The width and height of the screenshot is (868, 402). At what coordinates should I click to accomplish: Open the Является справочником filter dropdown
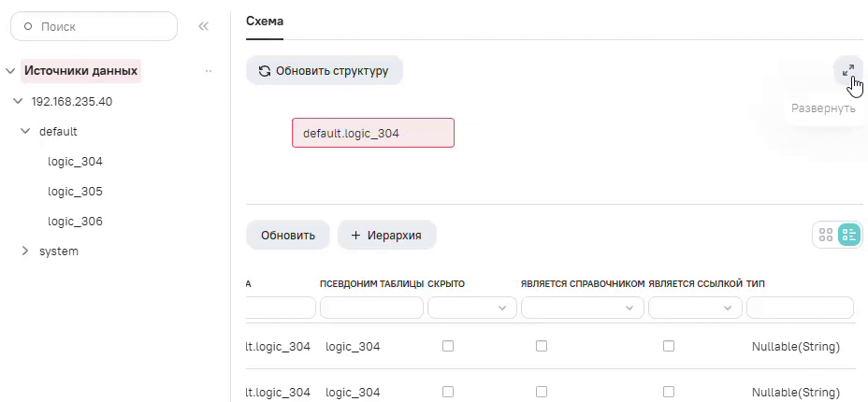[x=583, y=308]
